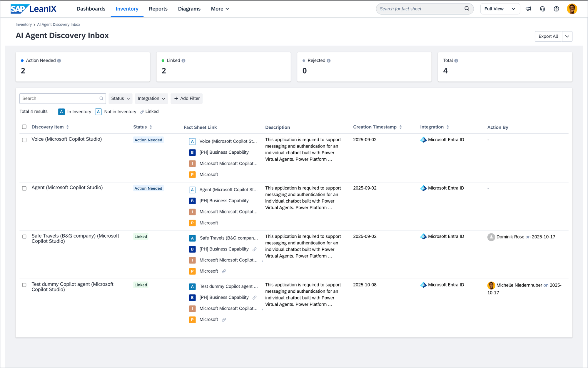Click the Action Needed info icon
The image size is (588, 368).
(x=59, y=61)
